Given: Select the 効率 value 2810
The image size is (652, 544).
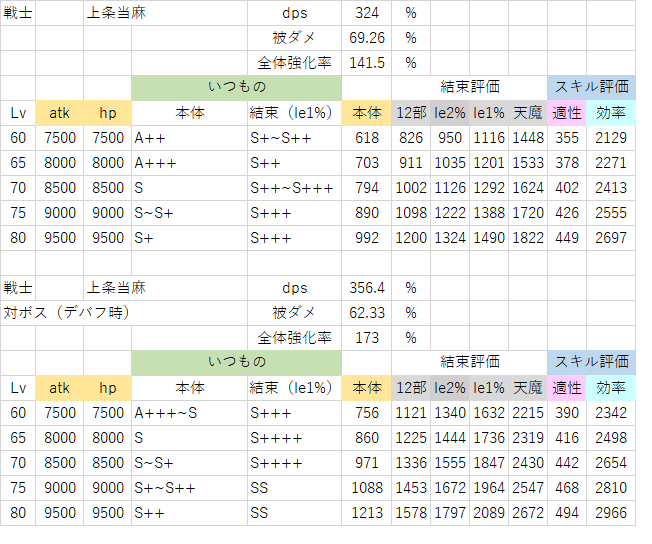Looking at the screenshot, I should [x=611, y=487].
